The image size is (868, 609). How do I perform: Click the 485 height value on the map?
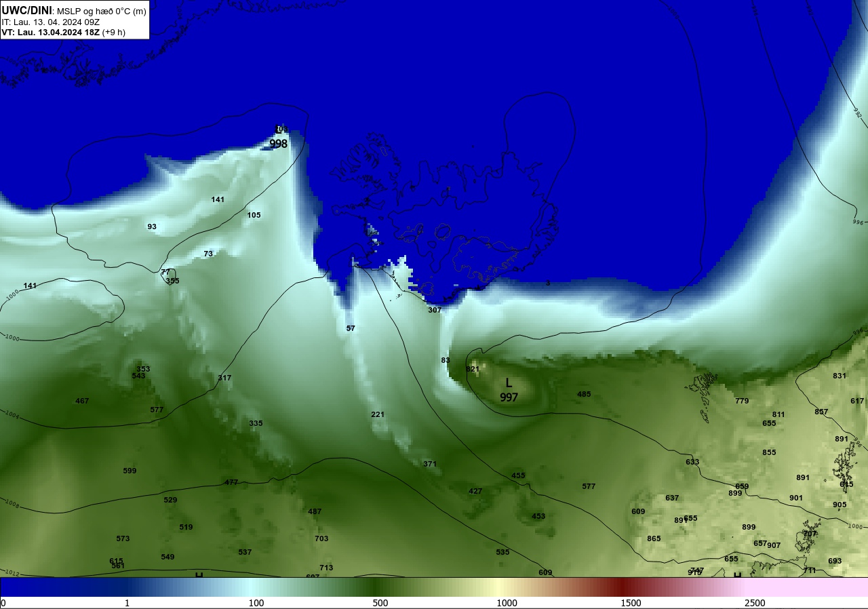tap(584, 394)
